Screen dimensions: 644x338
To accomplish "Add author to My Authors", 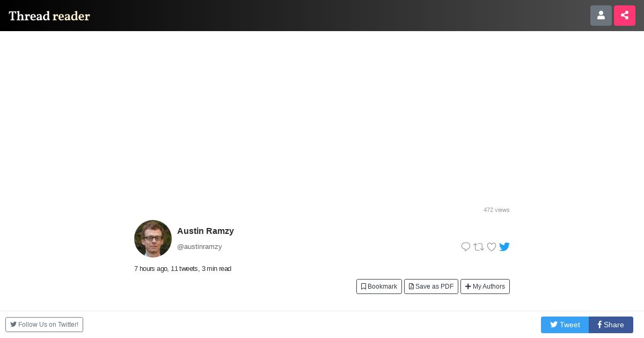I will pyautogui.click(x=485, y=286).
